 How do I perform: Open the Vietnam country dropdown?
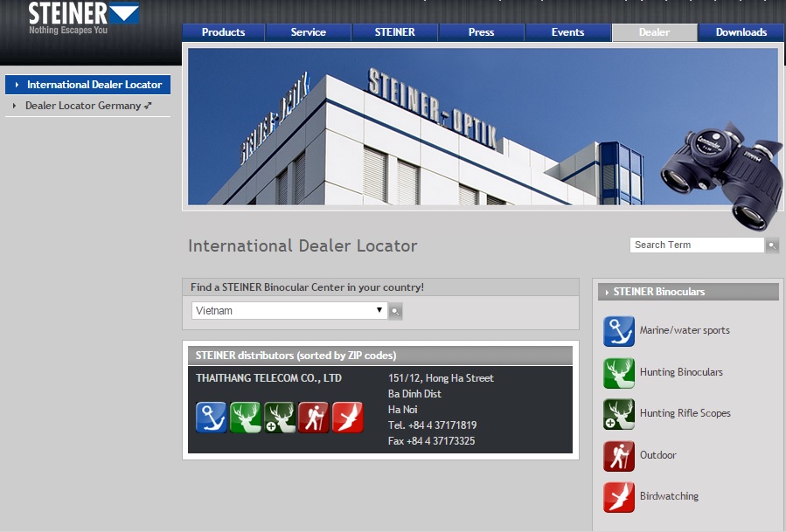[289, 311]
